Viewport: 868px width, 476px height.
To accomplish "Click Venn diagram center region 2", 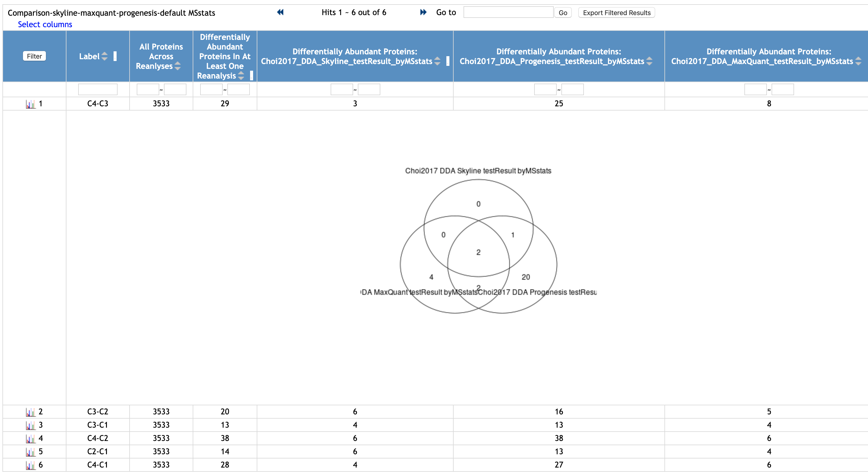I will 478,252.
